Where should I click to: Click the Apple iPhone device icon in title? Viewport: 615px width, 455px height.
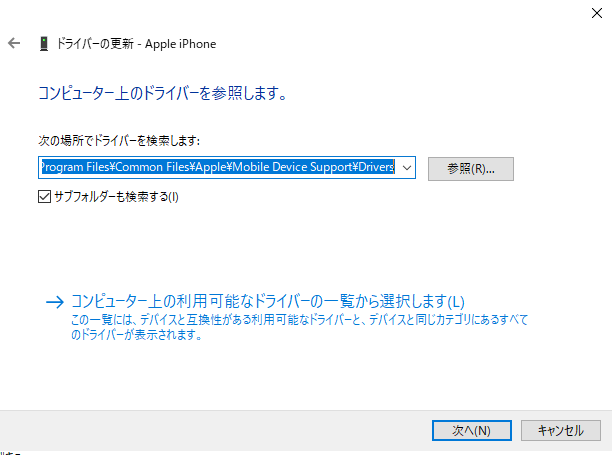pyautogui.click(x=44, y=44)
